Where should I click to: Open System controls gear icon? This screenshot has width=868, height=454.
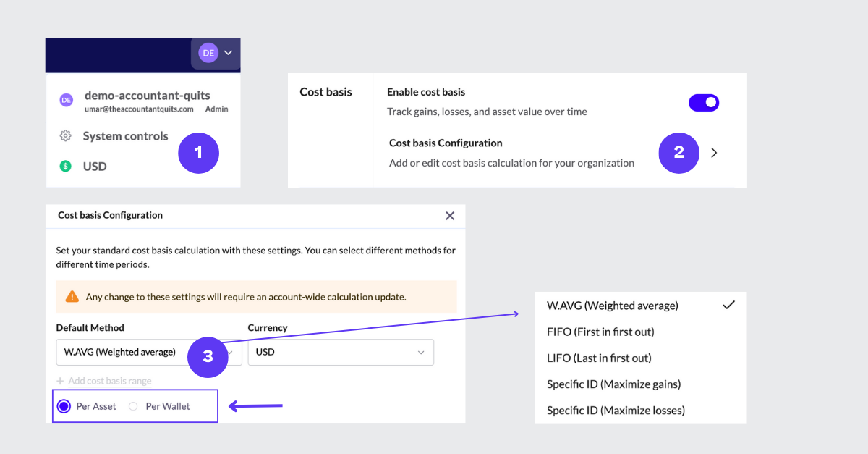click(66, 136)
